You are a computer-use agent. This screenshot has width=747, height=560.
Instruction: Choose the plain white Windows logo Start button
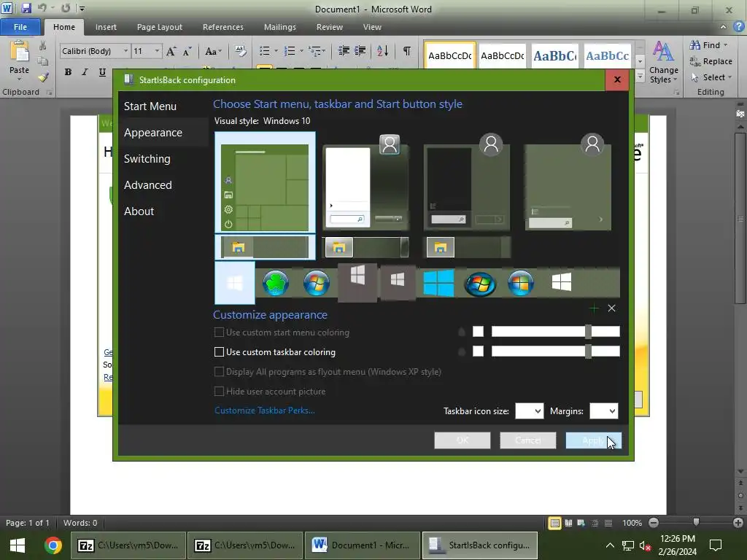click(x=561, y=282)
